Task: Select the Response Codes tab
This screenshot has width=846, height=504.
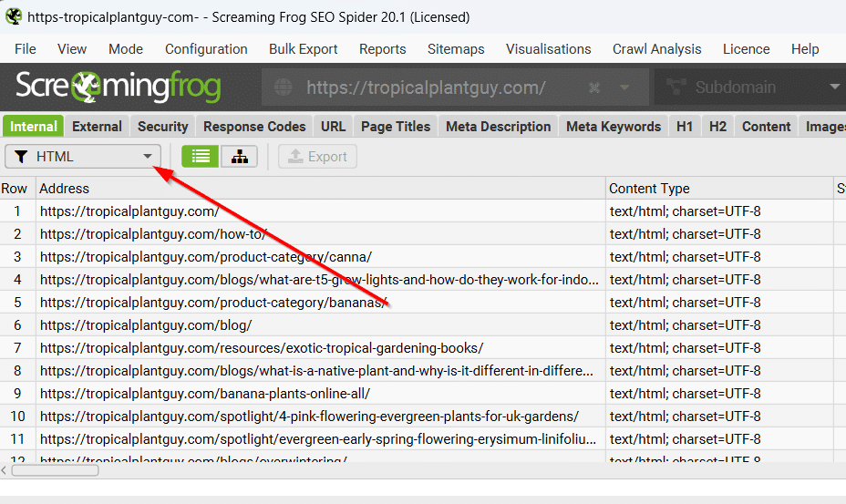Action: point(254,127)
